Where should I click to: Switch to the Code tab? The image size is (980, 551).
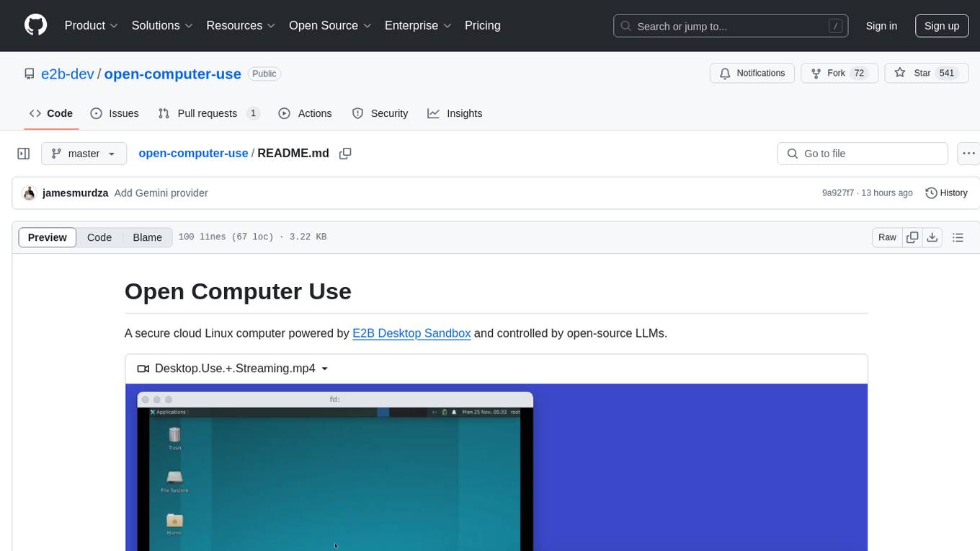point(50,113)
